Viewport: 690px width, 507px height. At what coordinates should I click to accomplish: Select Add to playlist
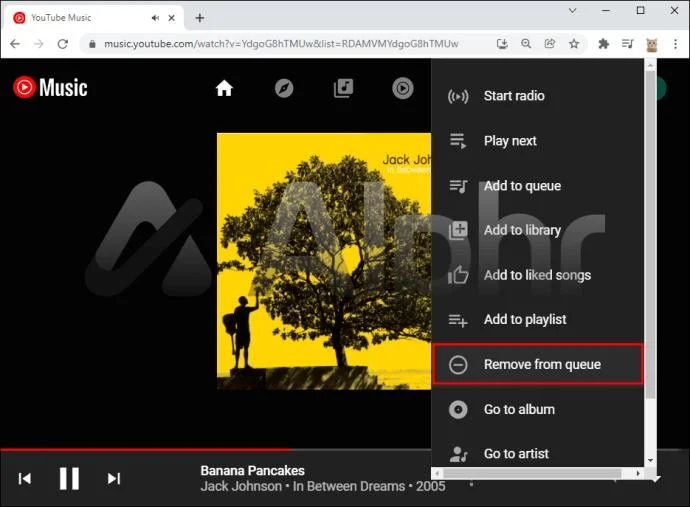click(x=537, y=320)
